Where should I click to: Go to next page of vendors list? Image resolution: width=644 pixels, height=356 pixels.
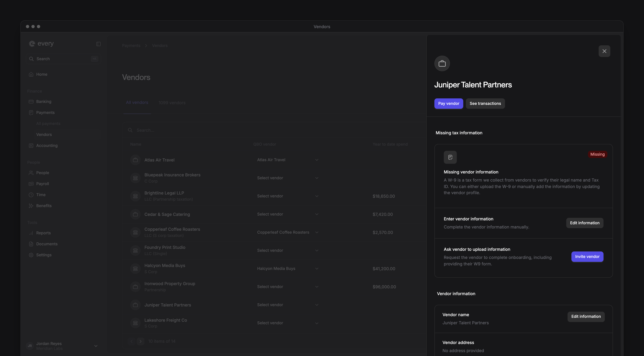click(140, 341)
